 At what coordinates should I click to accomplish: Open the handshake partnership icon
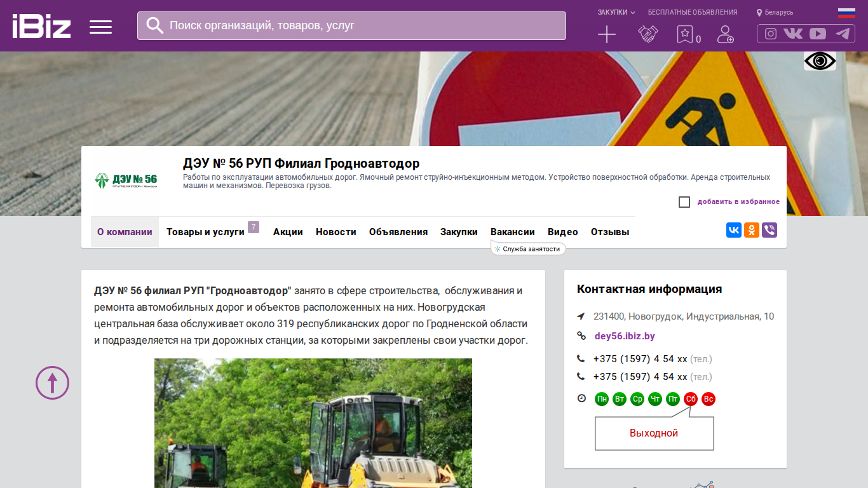(x=648, y=34)
